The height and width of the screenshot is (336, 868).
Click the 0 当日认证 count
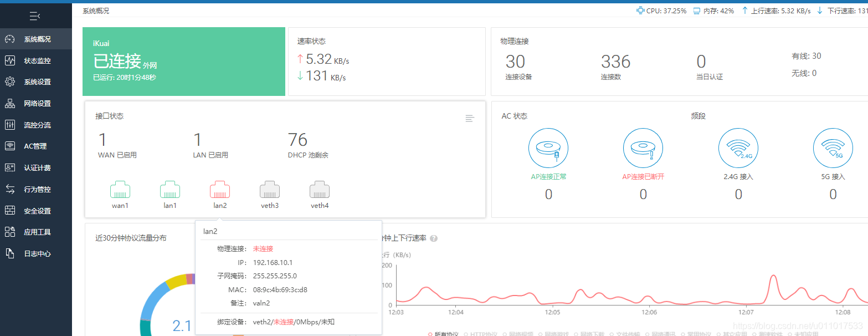(x=701, y=62)
